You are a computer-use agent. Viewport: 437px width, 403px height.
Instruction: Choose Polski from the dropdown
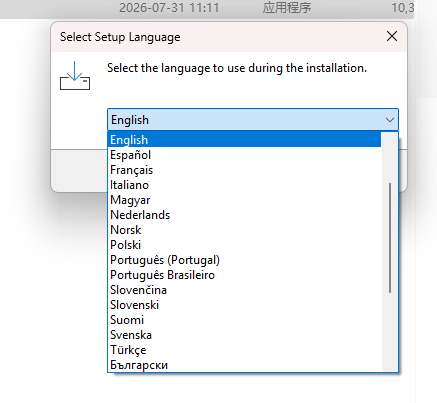tap(244, 245)
